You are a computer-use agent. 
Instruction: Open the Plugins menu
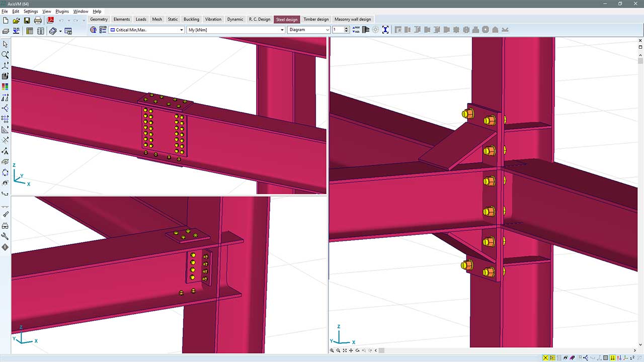click(62, 11)
